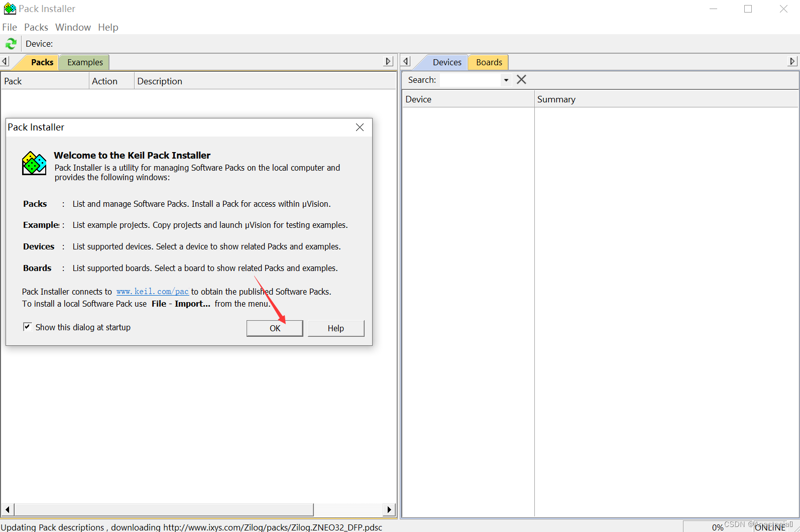Switch to the Devices tab
The image size is (800, 532).
(x=447, y=62)
